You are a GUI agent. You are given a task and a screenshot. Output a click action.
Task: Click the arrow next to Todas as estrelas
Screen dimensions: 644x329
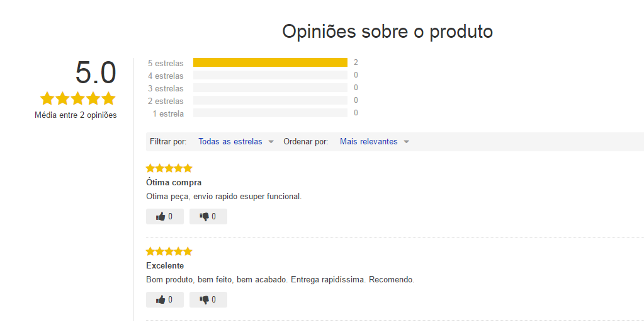[x=271, y=142]
